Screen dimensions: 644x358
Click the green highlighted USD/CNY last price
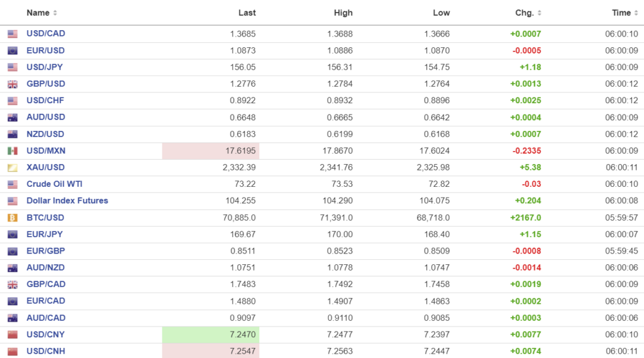click(x=243, y=335)
